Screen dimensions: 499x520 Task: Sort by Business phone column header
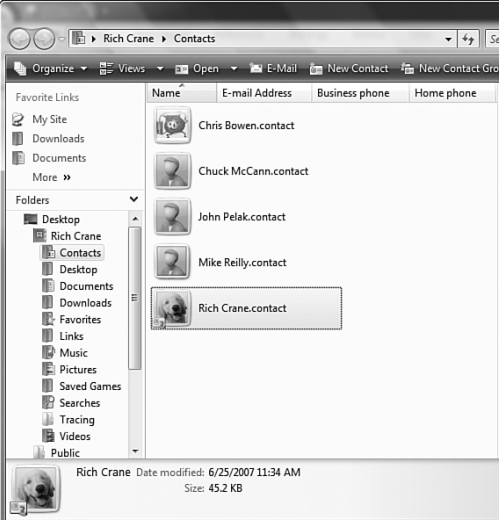360,93
